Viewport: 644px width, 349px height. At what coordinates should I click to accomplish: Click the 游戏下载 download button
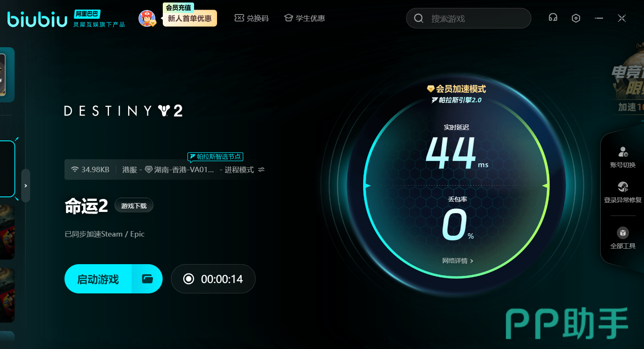coord(134,206)
